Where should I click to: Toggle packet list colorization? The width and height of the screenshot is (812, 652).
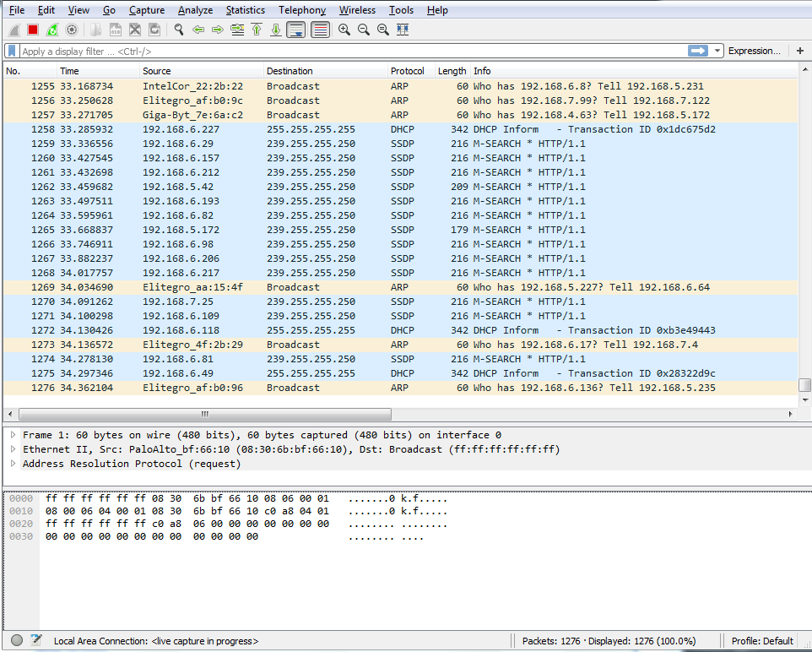[x=320, y=30]
